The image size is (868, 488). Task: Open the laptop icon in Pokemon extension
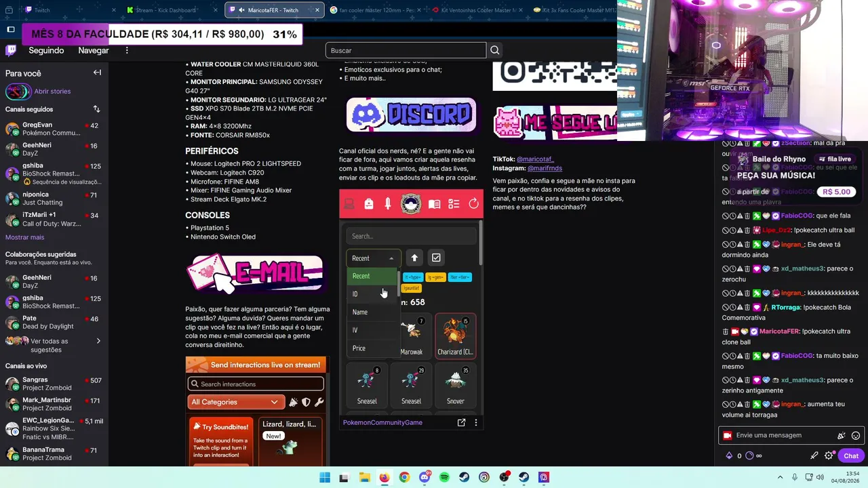pos(349,204)
